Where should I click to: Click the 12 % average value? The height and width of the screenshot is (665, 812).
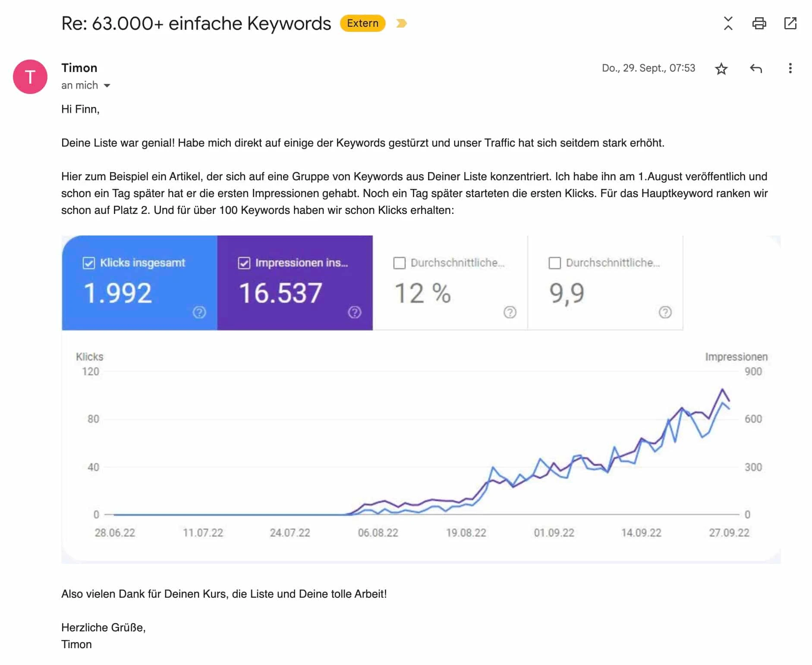point(423,293)
